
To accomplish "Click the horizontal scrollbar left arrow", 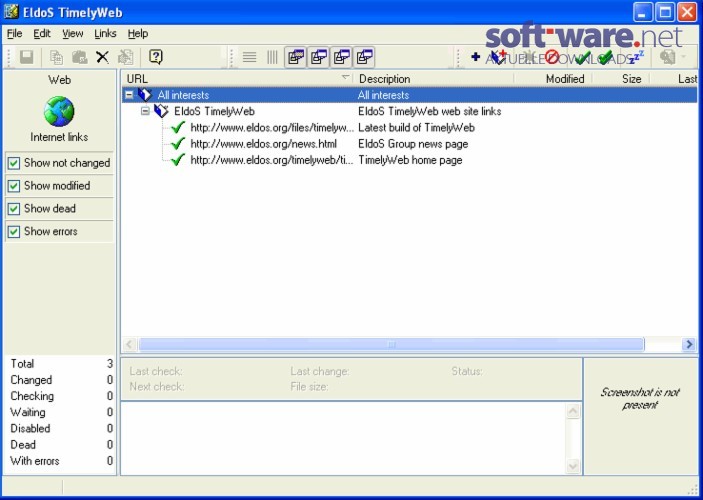I will 129,344.
